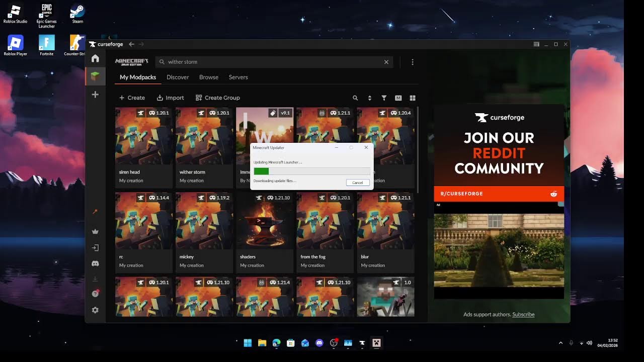Open the rc modpack thumbnail

pyautogui.click(x=144, y=221)
